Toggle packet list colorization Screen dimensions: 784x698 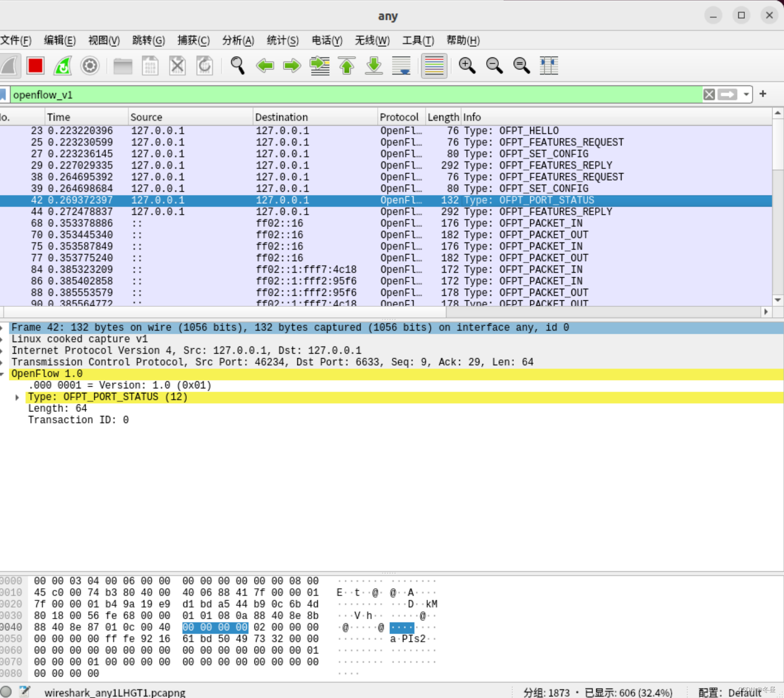tap(434, 66)
